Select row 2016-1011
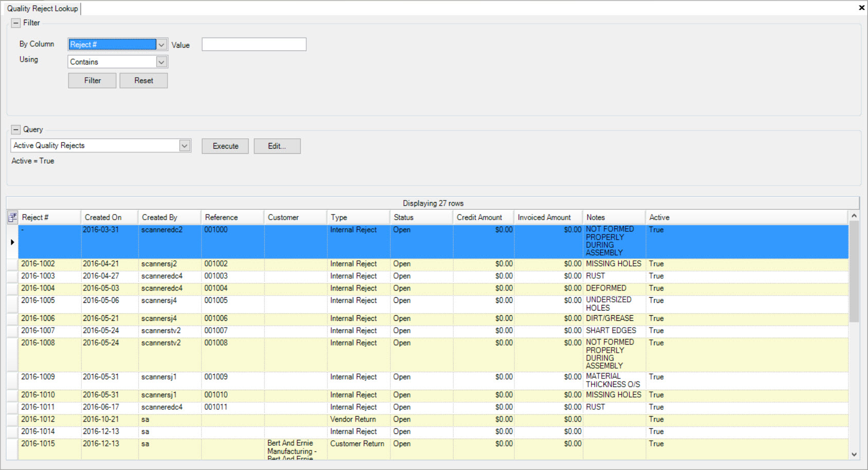868x470 pixels. click(433, 408)
